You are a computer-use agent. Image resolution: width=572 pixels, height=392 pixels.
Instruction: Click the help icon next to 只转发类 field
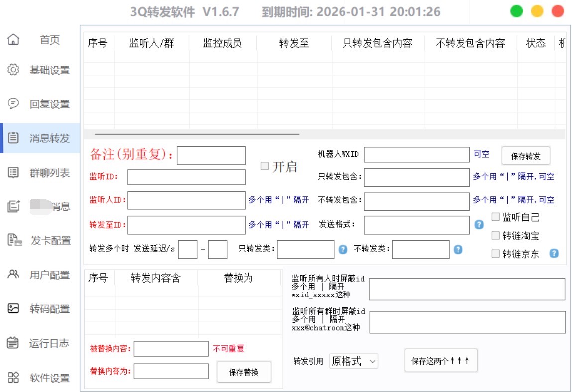coord(343,249)
